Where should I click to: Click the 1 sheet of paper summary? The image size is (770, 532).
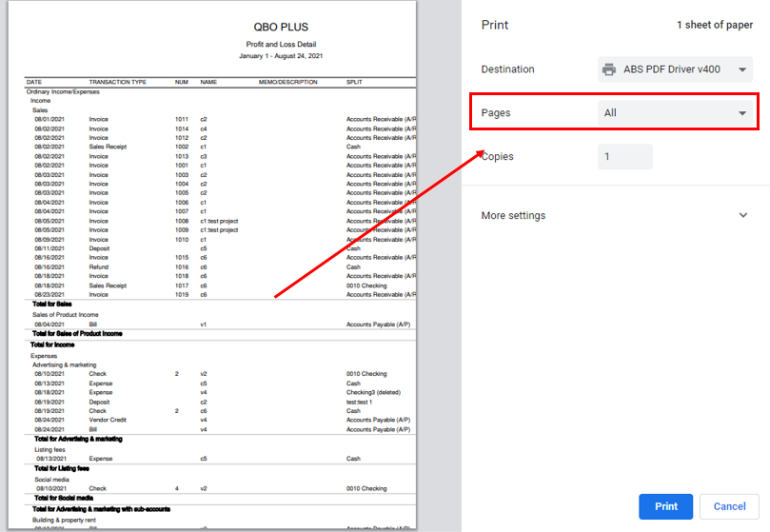[715, 25]
